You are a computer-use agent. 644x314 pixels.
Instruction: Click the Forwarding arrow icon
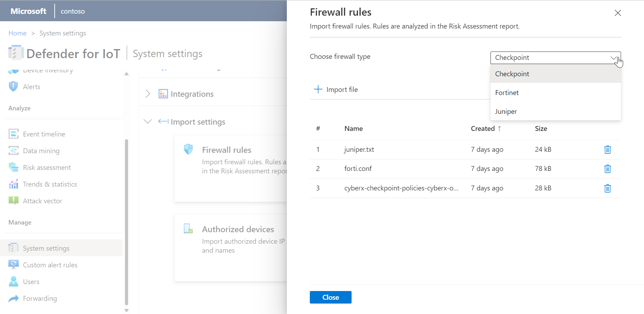point(14,298)
